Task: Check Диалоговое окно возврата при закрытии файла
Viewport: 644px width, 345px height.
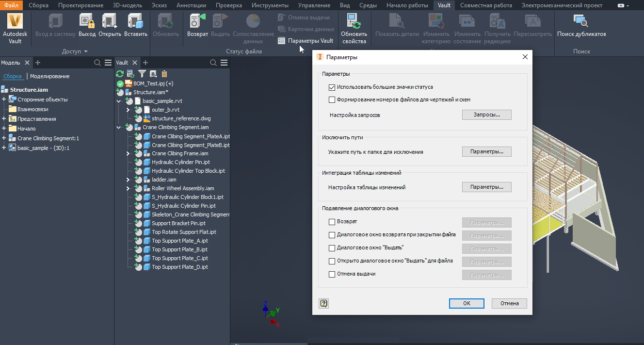Action: coord(332,235)
